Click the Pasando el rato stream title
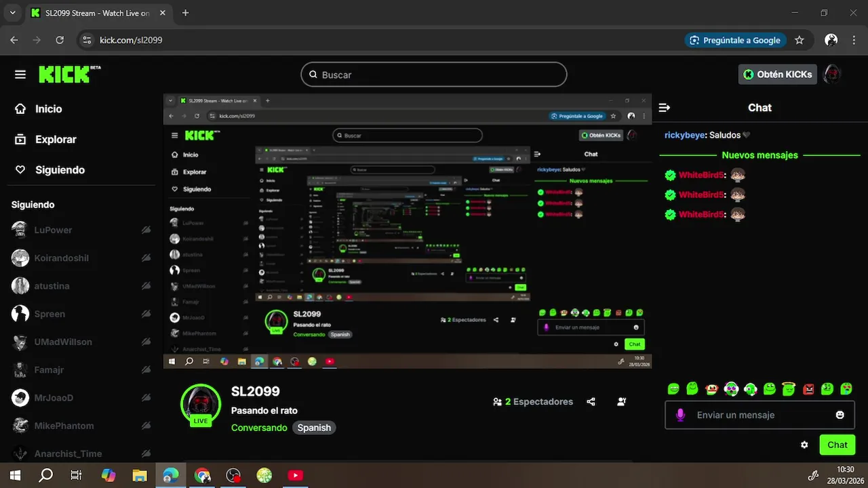 click(x=264, y=411)
